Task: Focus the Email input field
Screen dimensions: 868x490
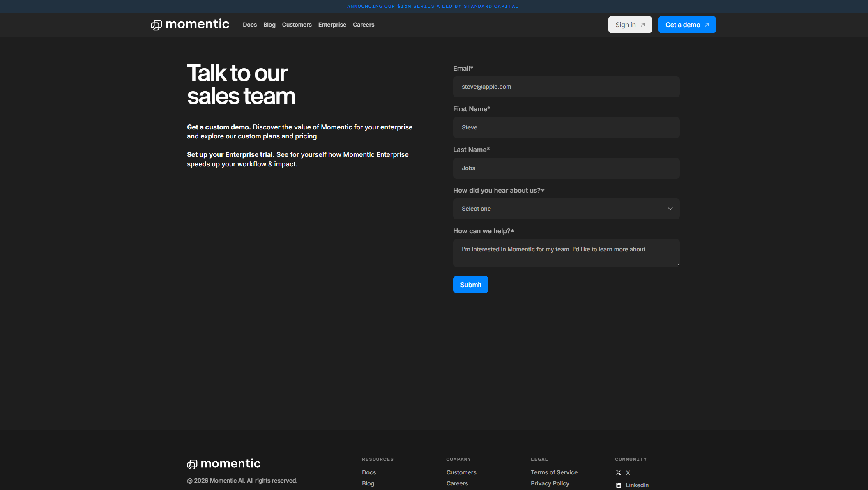Action: (566, 87)
